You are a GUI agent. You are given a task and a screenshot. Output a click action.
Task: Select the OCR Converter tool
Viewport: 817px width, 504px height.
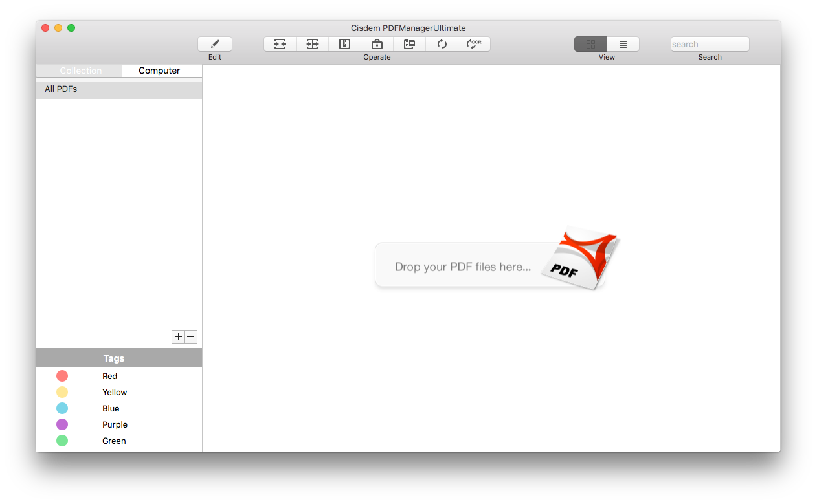tap(474, 43)
